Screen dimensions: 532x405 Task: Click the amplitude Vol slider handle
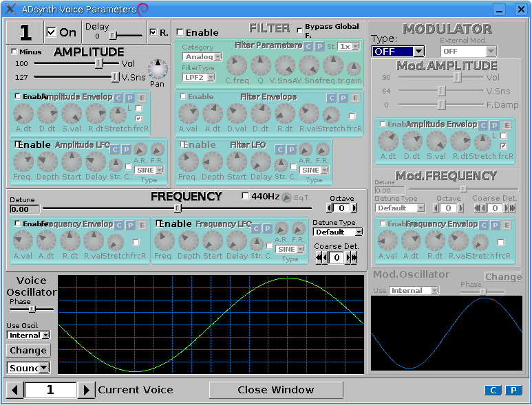tap(98, 63)
